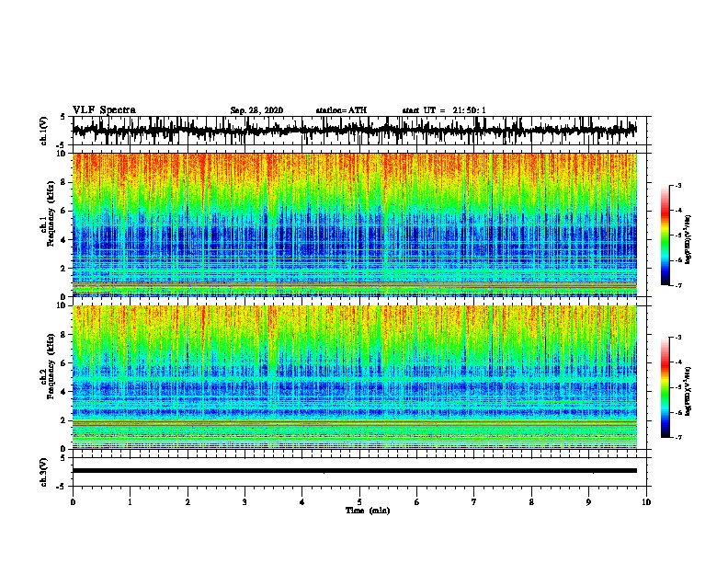Click the "ch.1 Frequency (kHz)" axis label
This screenshot has height=563, width=728.
tap(50, 214)
